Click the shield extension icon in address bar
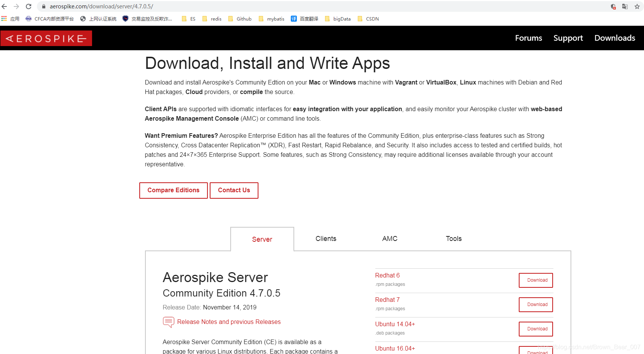The height and width of the screenshot is (354, 644). click(613, 6)
